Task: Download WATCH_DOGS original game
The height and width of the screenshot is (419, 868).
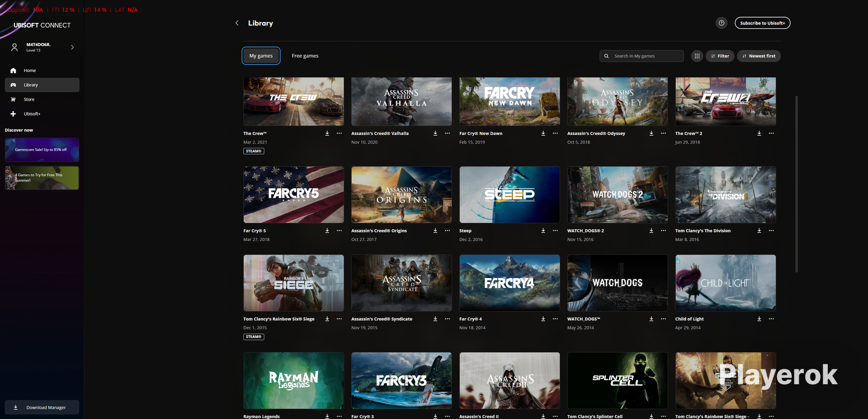Action: pos(651,319)
